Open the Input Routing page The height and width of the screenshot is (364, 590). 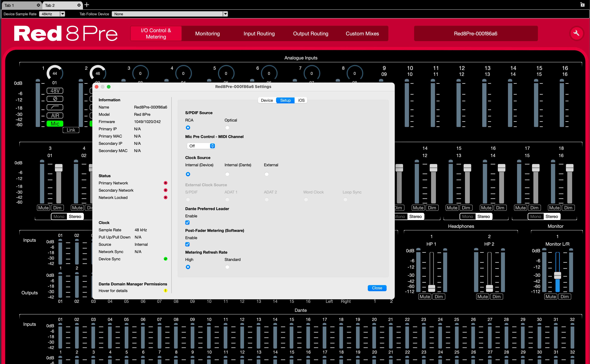point(259,33)
